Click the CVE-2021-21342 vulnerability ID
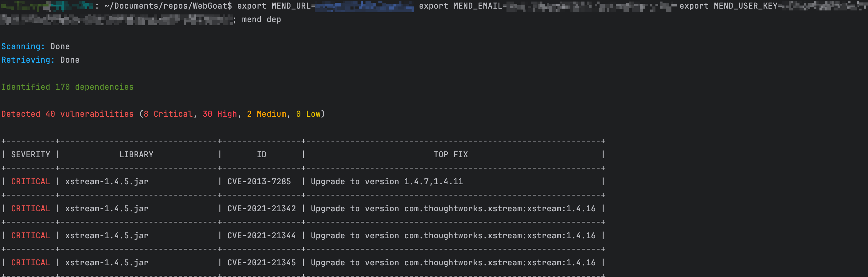 pos(261,208)
